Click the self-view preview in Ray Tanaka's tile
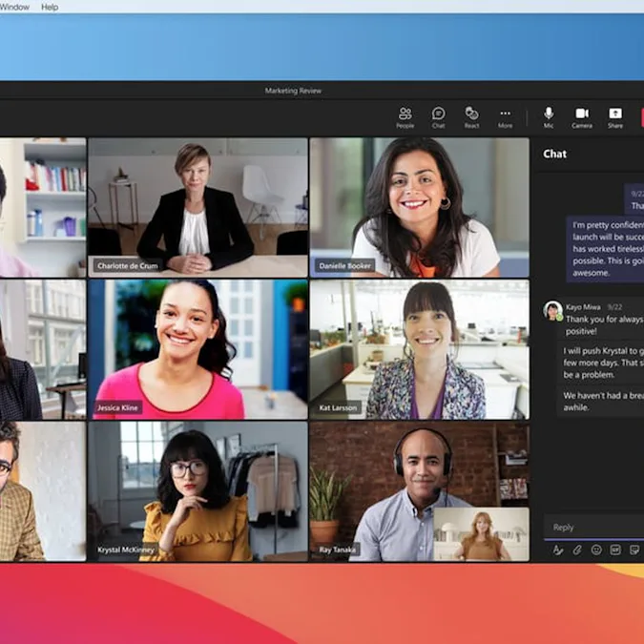 click(x=481, y=533)
